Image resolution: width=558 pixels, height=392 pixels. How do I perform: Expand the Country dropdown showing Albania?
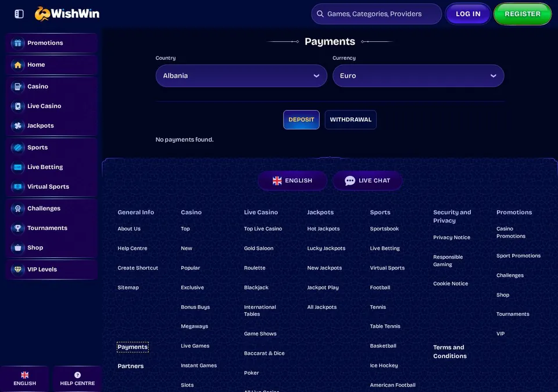point(241,75)
